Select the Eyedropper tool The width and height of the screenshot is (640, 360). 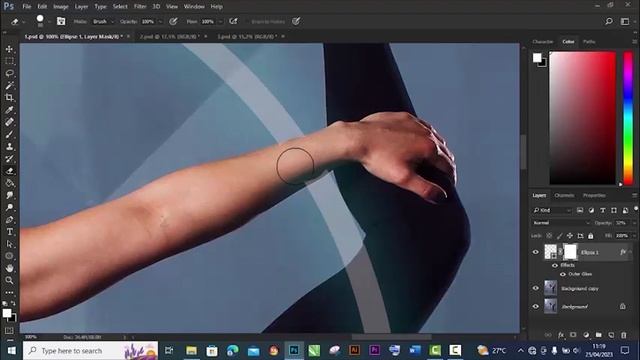click(9, 110)
